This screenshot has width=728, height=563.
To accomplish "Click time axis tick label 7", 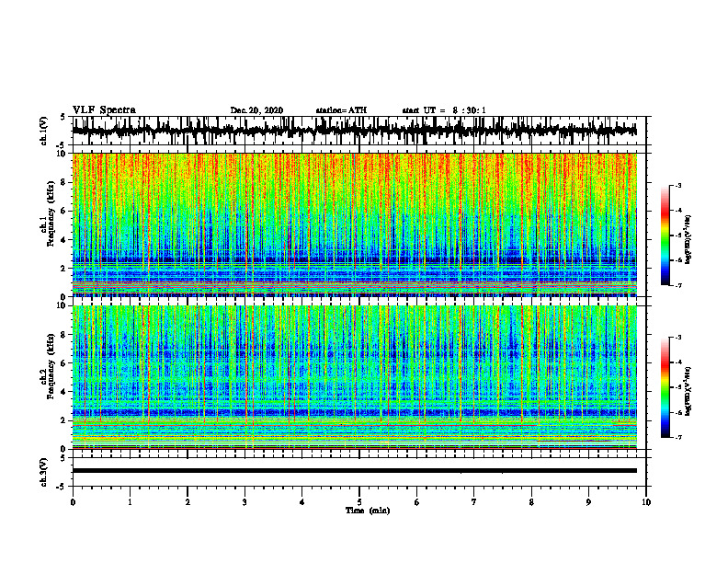I will point(474,502).
